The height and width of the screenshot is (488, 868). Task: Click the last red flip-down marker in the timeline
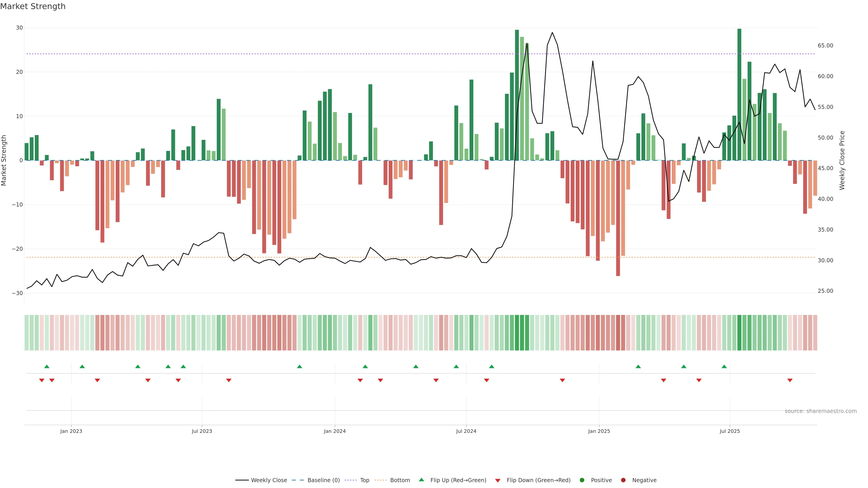click(790, 380)
